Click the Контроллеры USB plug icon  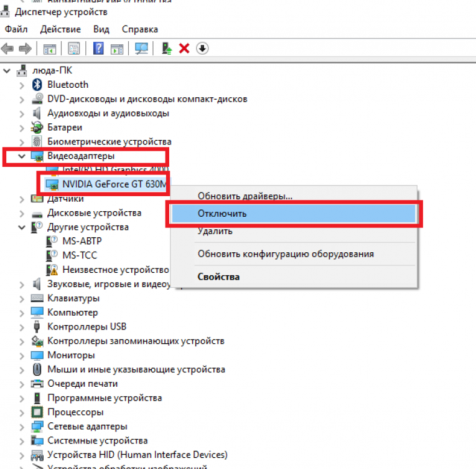37,326
